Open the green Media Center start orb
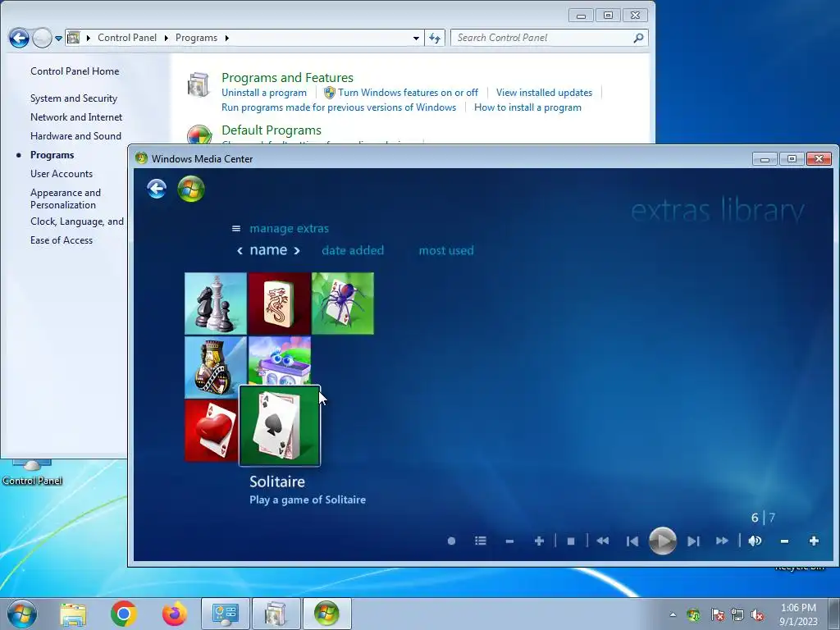 coord(191,189)
